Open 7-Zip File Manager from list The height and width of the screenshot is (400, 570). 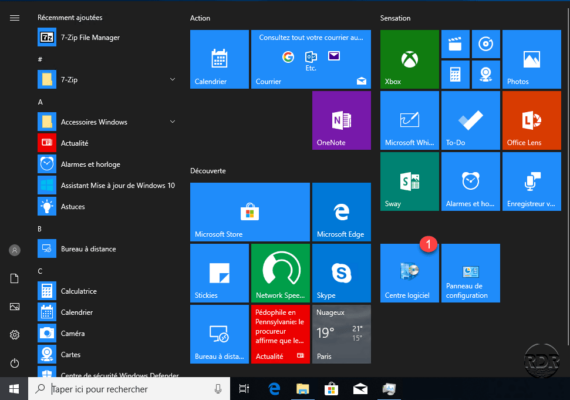[108, 37]
